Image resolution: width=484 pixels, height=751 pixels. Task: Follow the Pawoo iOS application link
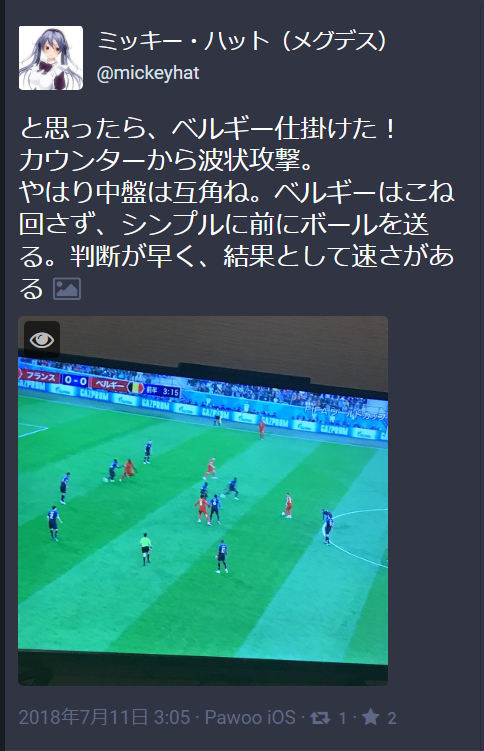(250, 717)
